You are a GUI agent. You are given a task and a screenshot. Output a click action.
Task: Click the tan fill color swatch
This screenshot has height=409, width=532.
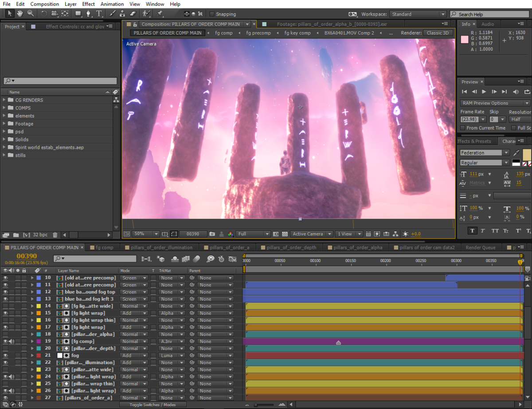[527, 155]
